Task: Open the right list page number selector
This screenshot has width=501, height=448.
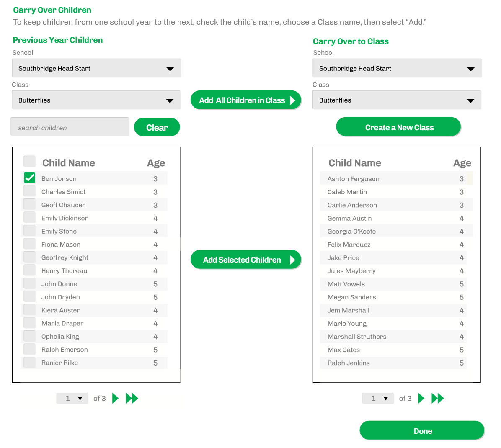Action: tap(378, 398)
